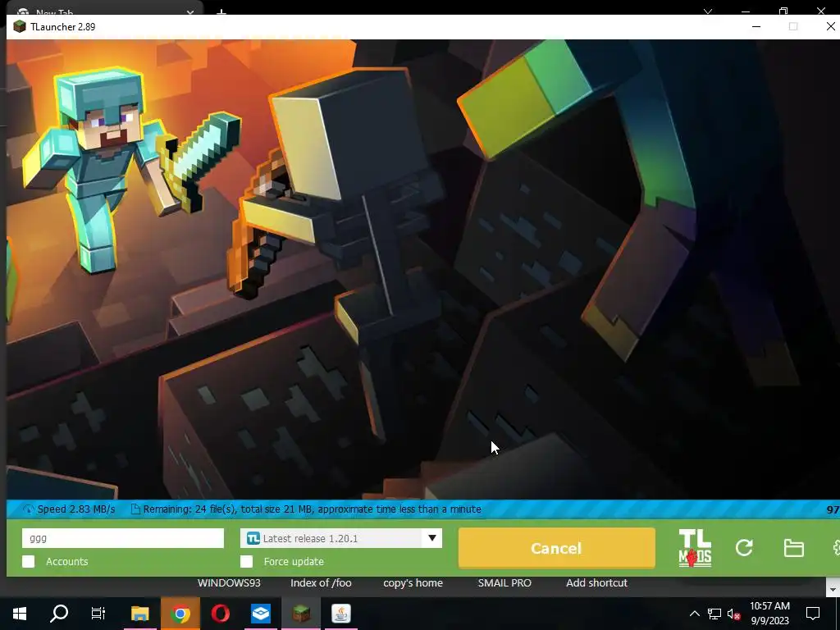Open Task View on the taskbar
This screenshot has height=630, width=840.
pyautogui.click(x=98, y=614)
